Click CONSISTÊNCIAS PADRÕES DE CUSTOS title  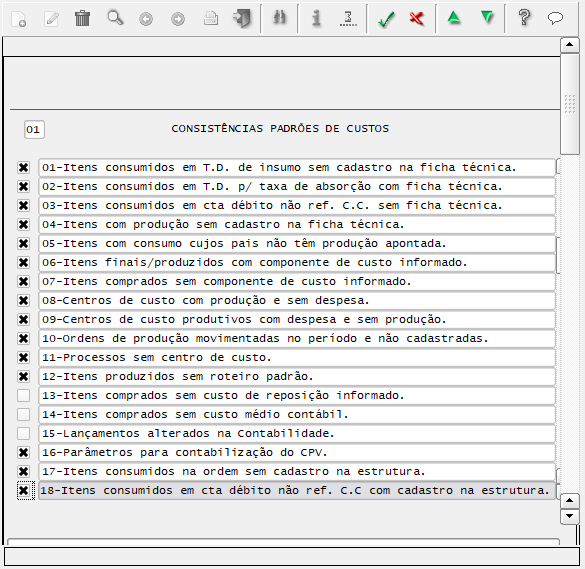280,129
